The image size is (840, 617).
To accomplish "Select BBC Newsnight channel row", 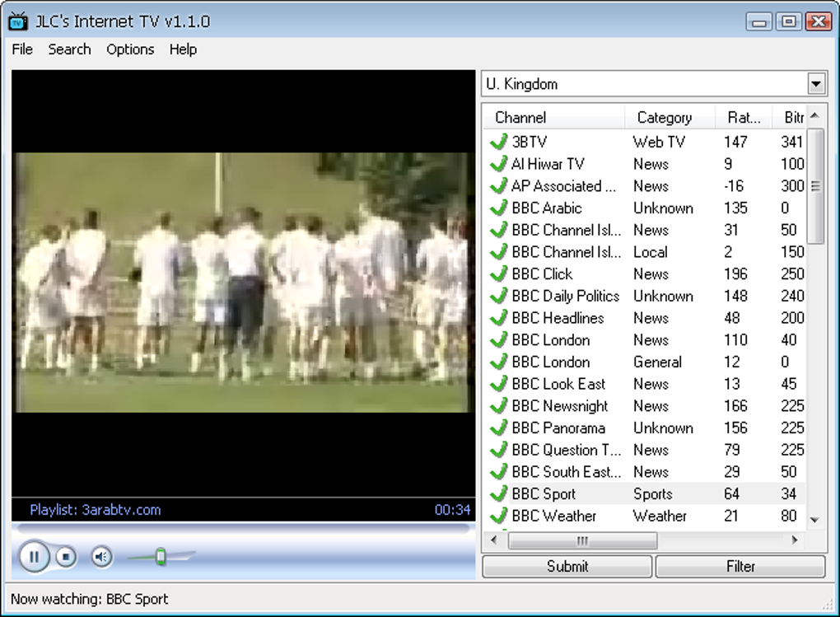I will pyautogui.click(x=559, y=406).
